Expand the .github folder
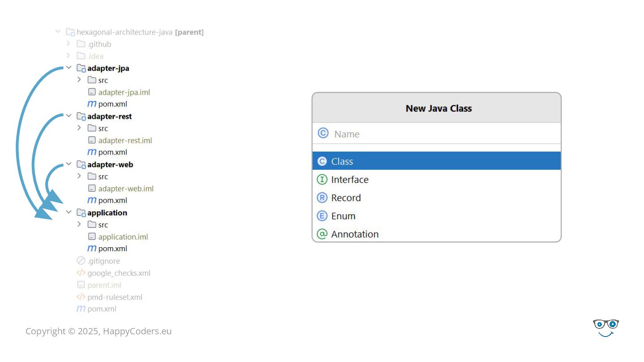644x362 pixels. (x=68, y=44)
